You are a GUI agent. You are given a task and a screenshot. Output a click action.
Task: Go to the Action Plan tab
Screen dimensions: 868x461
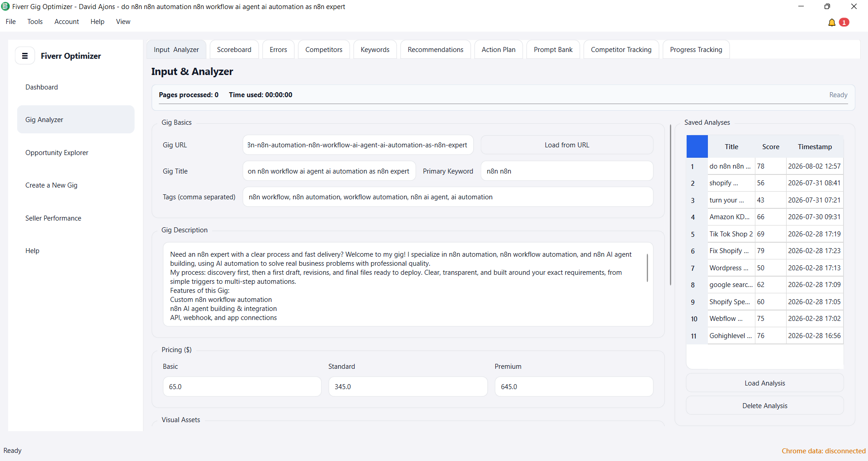[x=498, y=50]
